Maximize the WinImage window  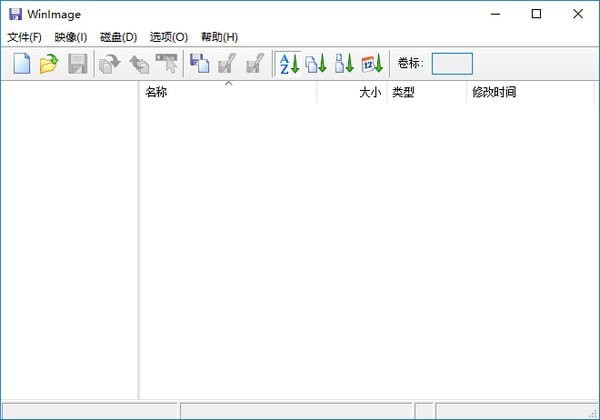536,14
